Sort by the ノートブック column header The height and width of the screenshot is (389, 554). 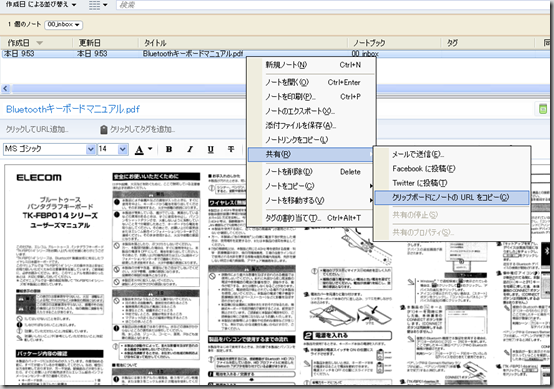pos(395,43)
